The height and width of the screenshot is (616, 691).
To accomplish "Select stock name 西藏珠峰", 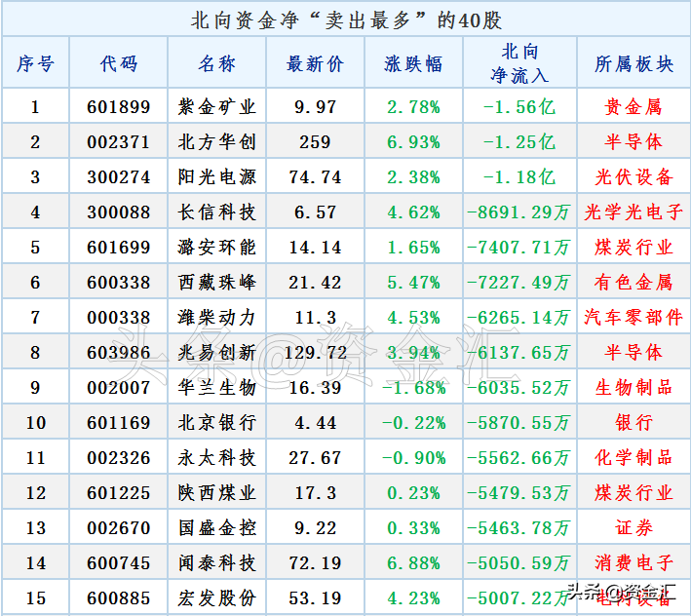I will tap(216, 283).
